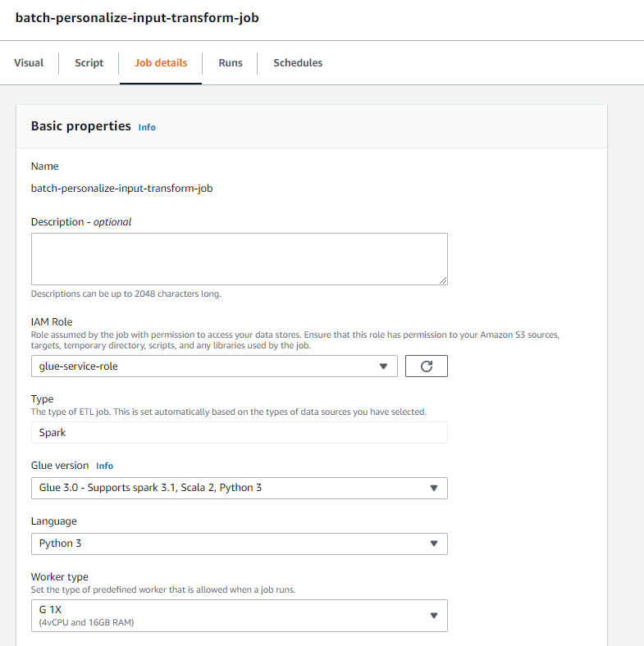Screen dimensions: 644x646
Task: Select the Job details tab
Action: (161, 63)
